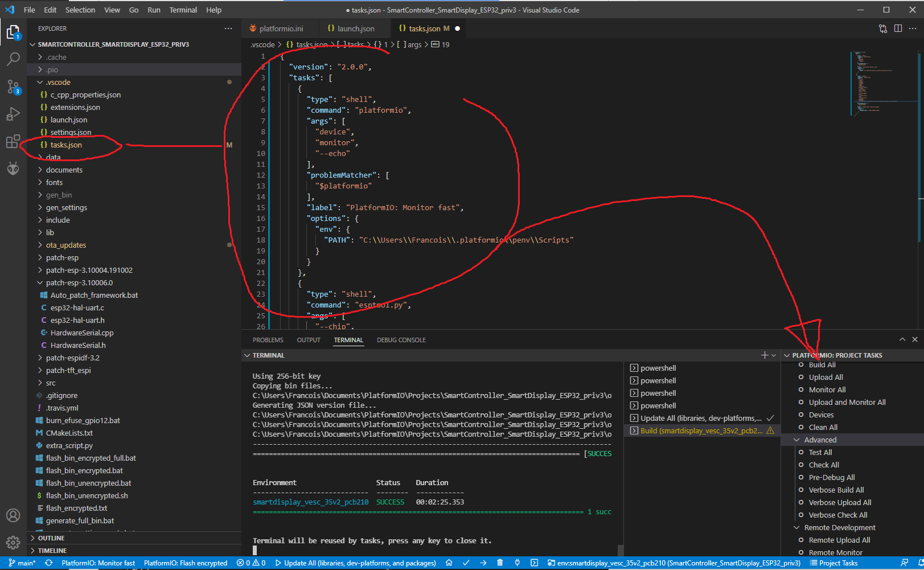The height and width of the screenshot is (570, 924).
Task: Click Project Tasks in status bar
Action: [833, 563]
